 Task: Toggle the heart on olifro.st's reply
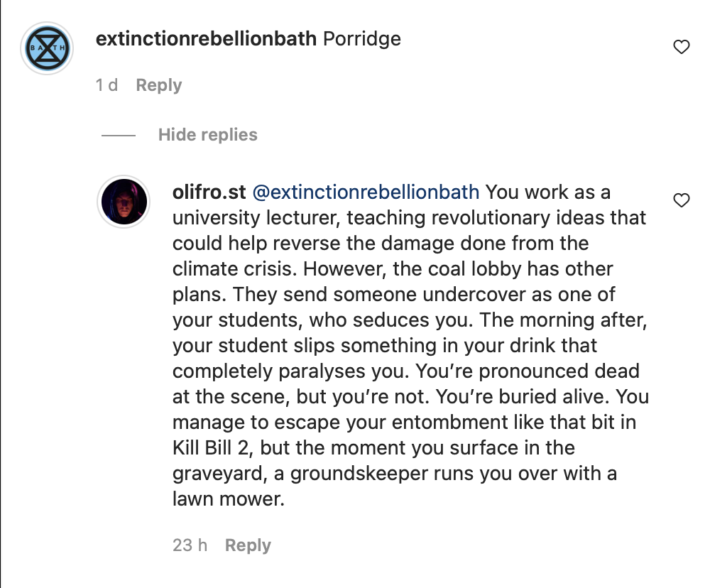[681, 200]
